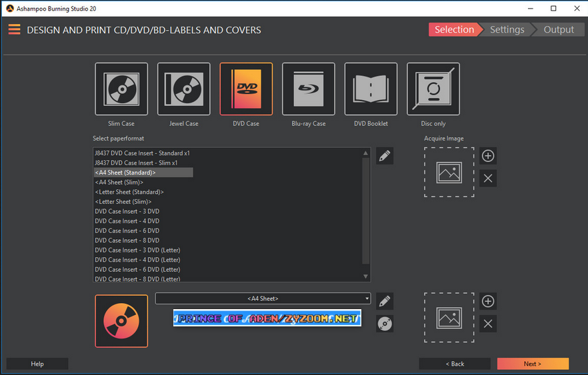
Task: Toggle the orange disc label button
Action: (121, 321)
